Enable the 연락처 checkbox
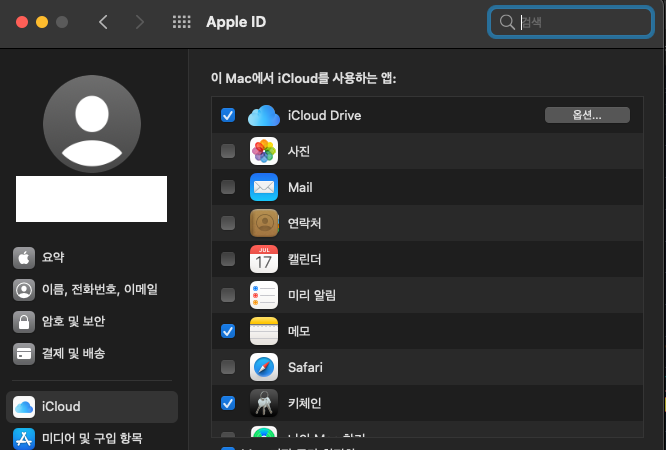Image resolution: width=666 pixels, height=450 pixels. point(228,223)
